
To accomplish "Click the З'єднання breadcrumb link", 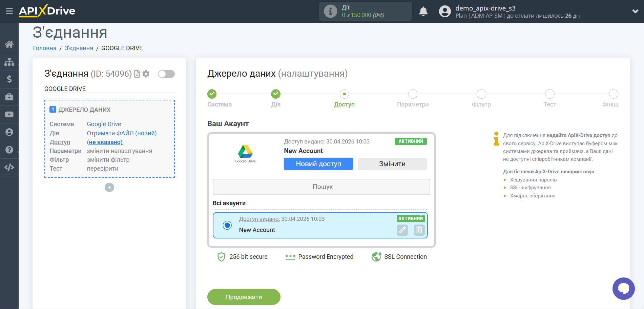I will (79, 48).
